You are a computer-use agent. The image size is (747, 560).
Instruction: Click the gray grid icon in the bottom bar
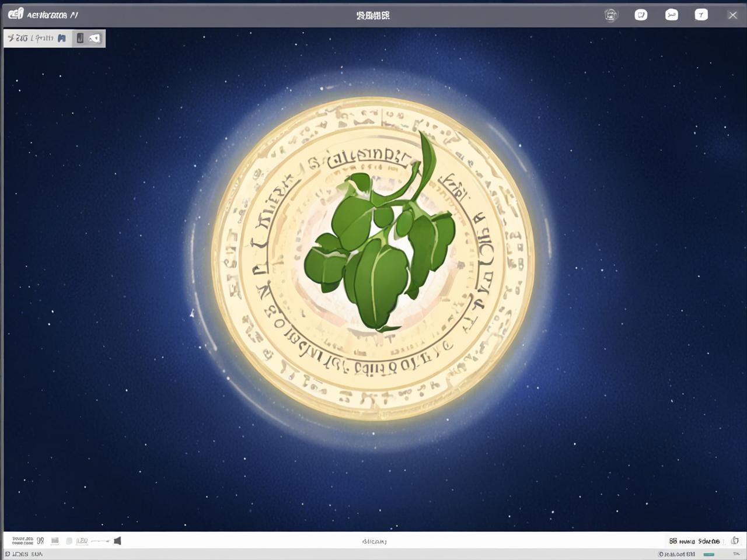pos(55,541)
